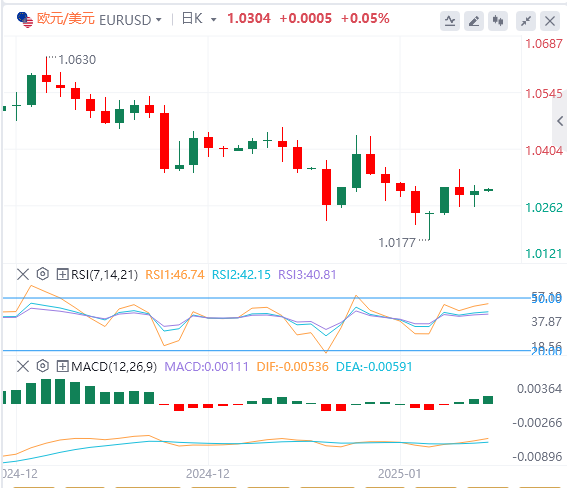The width and height of the screenshot is (567, 488).
Task: Expand the EURUSD symbol dropdown
Action: coord(158,20)
